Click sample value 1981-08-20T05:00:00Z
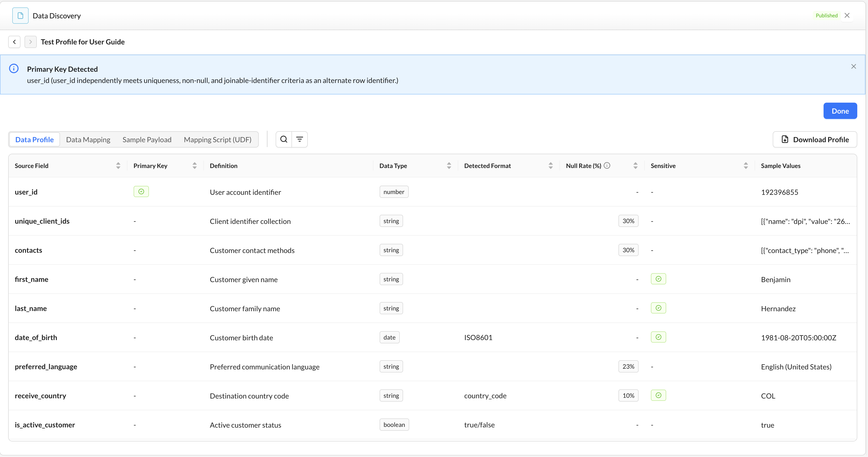This screenshot has width=868, height=457. [798, 338]
